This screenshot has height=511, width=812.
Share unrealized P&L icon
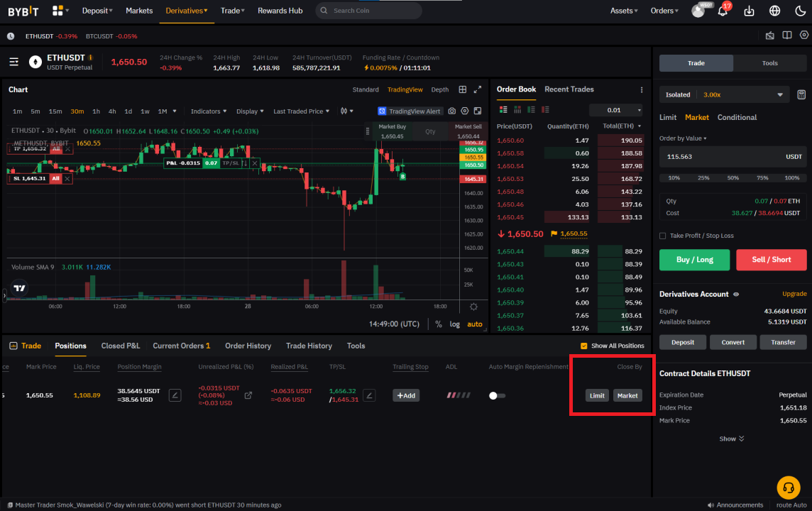click(248, 395)
